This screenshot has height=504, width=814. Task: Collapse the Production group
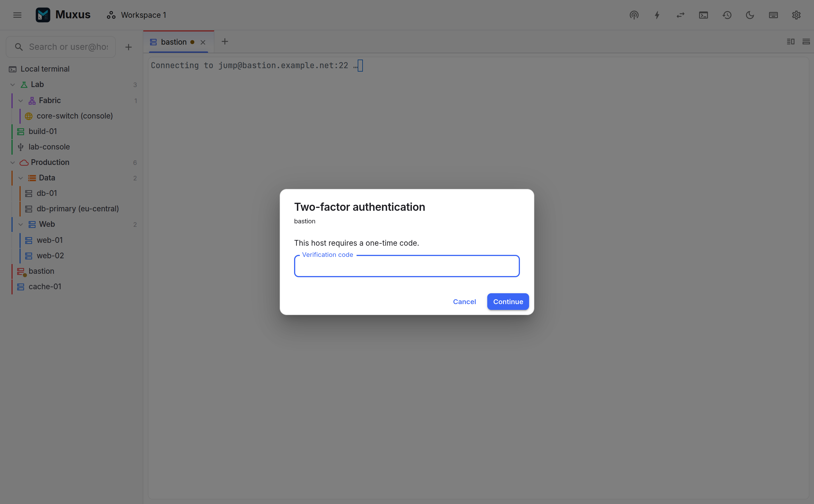(13, 163)
